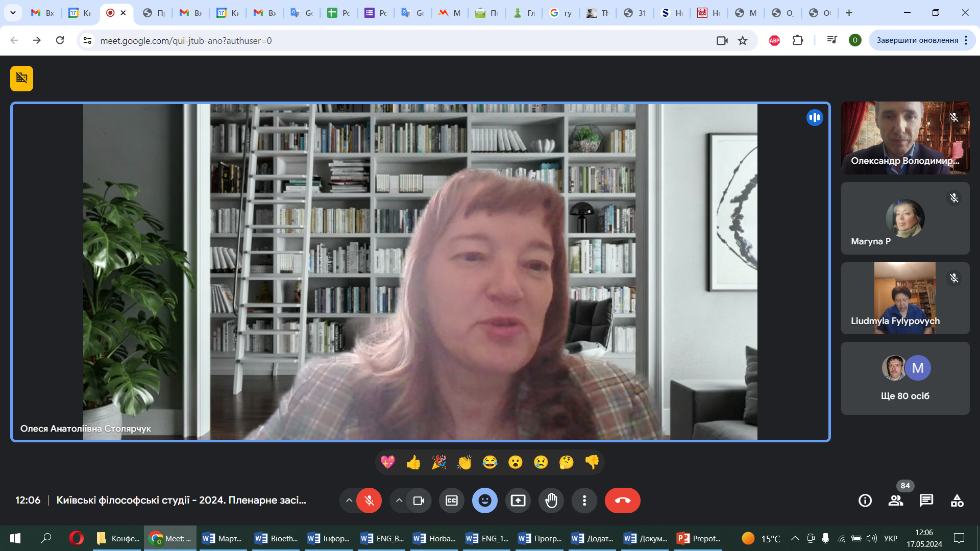
Task: Click the red leave call button
Action: [x=622, y=500]
